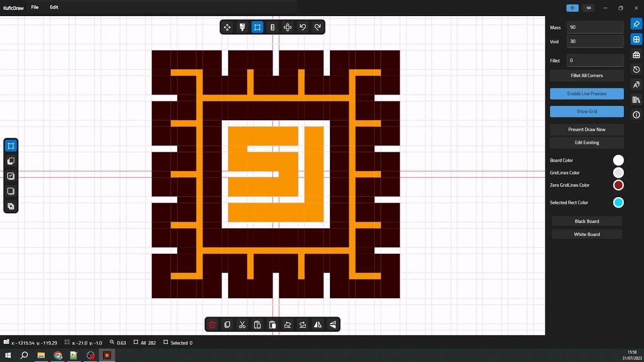Toggle the check-square selection mode in left toolbar
644x362 pixels.
[x=11, y=176]
